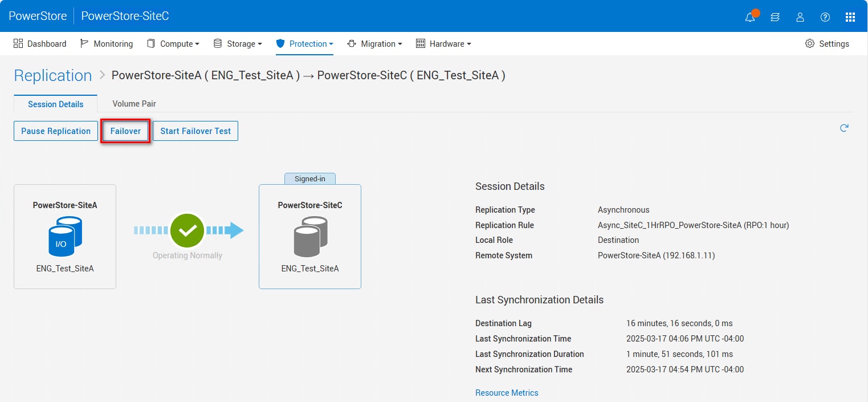
Task: Click the 16 minutes destination lag value
Action: (x=680, y=323)
